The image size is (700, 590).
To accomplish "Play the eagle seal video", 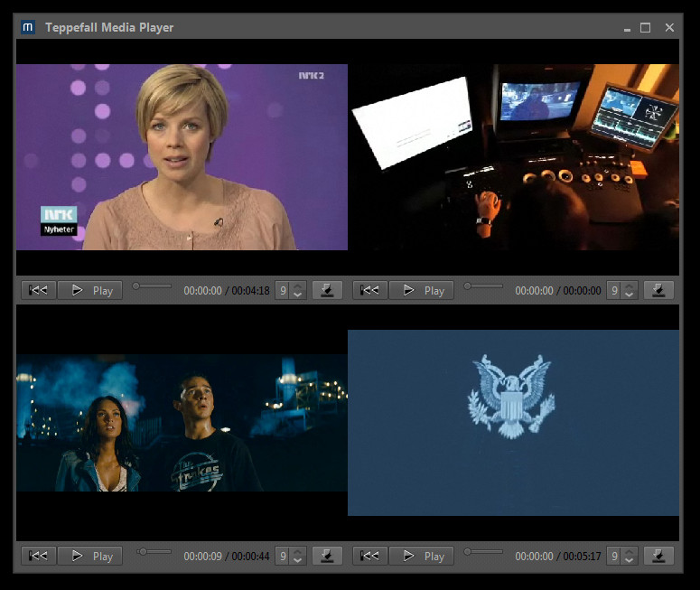I will coord(422,556).
